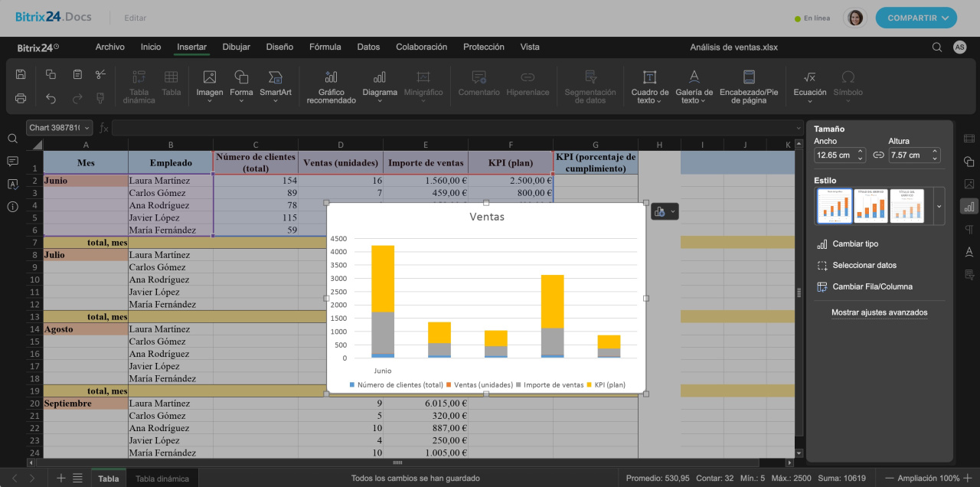Click the save icon in toolbar
This screenshot has width=980, height=487.
pyautogui.click(x=21, y=74)
